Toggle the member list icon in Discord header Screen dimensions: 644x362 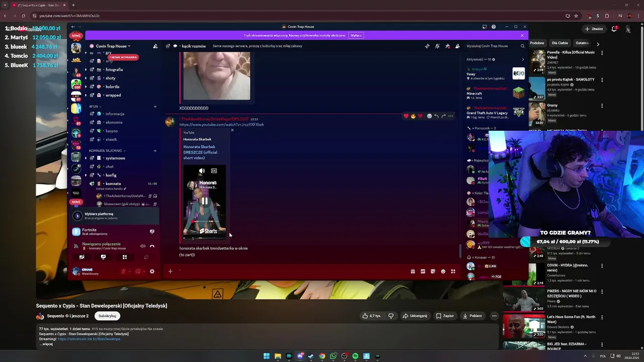[x=457, y=46]
